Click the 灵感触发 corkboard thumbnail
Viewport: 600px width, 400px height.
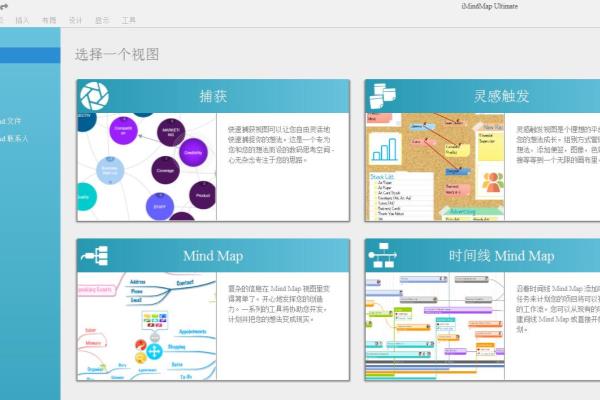(x=435, y=167)
